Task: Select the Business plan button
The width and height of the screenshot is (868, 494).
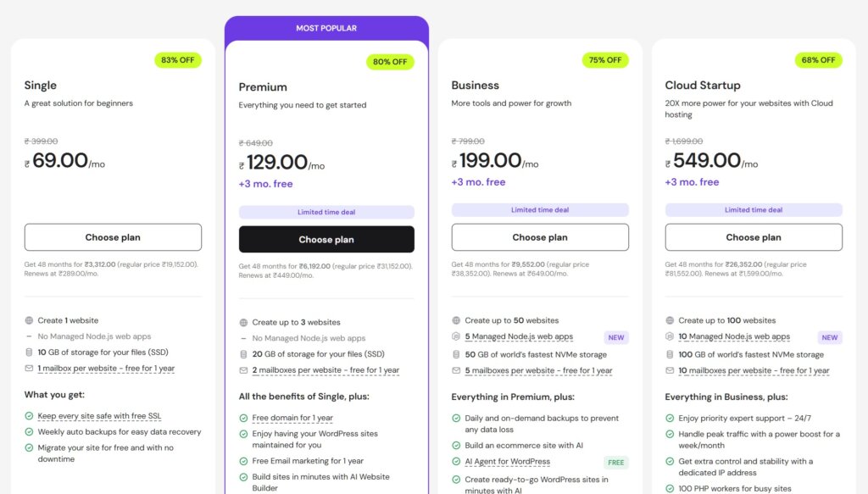Action: tap(540, 237)
